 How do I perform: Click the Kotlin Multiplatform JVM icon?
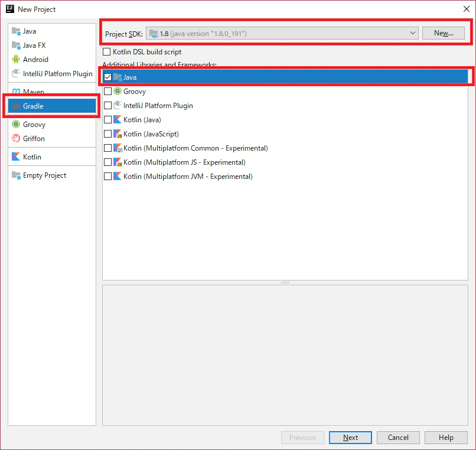(x=117, y=177)
